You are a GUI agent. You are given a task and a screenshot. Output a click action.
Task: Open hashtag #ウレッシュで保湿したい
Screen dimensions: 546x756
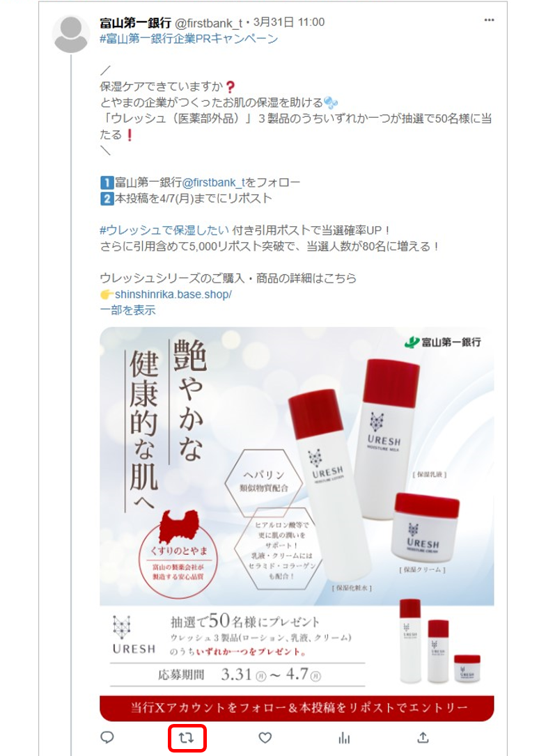[164, 230]
